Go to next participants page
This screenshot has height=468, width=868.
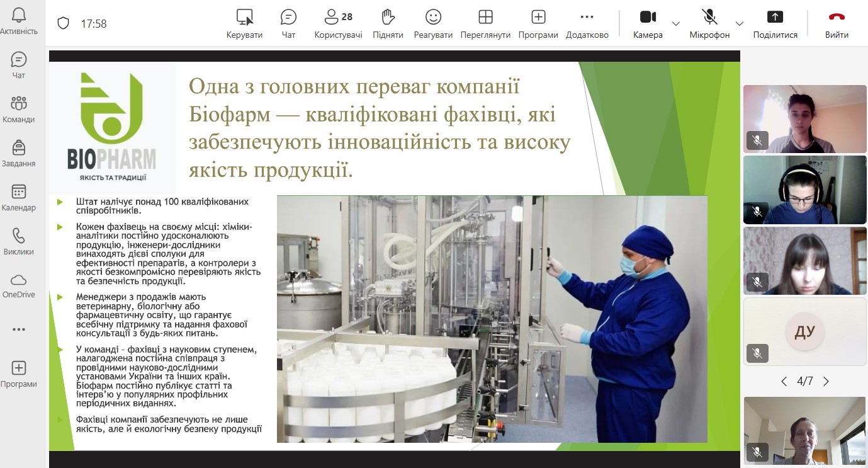pos(826,381)
